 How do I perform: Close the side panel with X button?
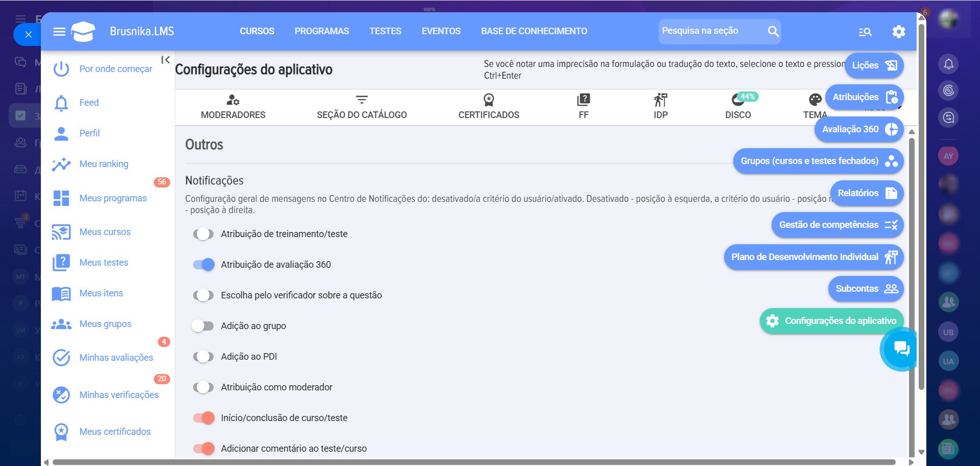pos(29,34)
